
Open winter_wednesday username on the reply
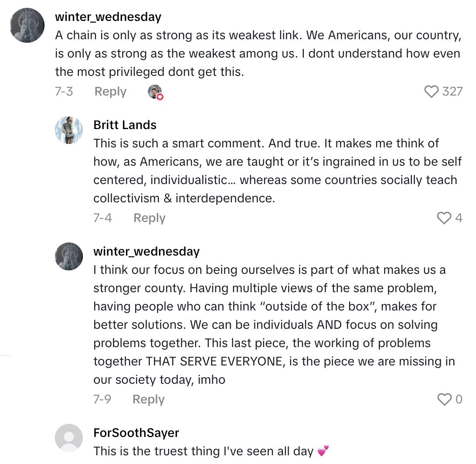pyautogui.click(x=146, y=252)
